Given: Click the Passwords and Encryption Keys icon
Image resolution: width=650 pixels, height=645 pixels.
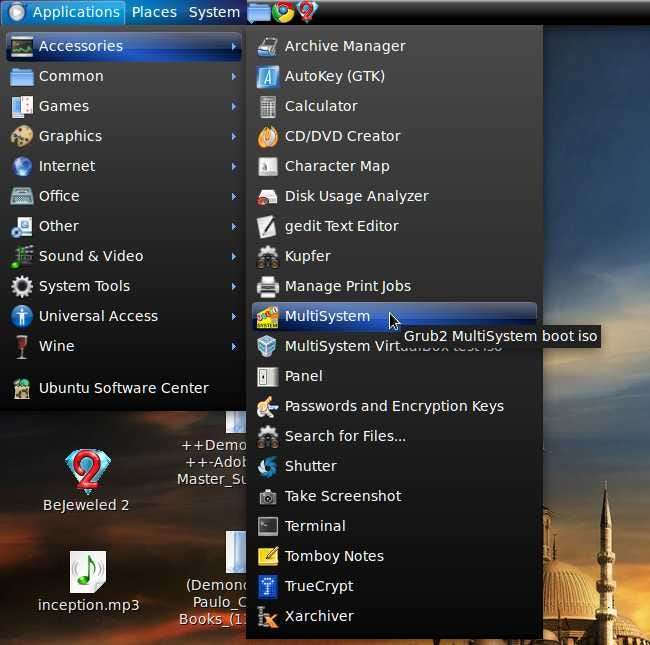Looking at the screenshot, I should point(267,406).
